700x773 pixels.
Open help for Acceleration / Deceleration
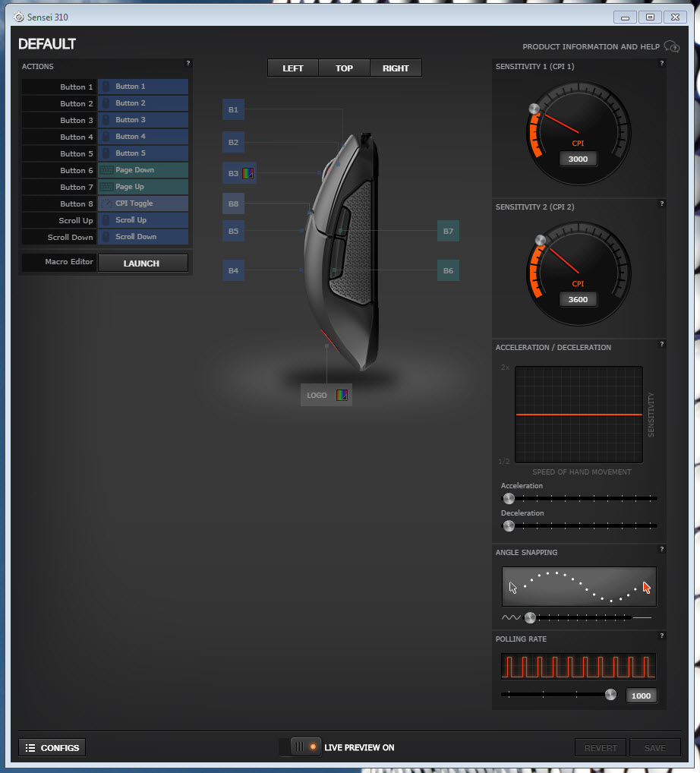[x=661, y=344]
